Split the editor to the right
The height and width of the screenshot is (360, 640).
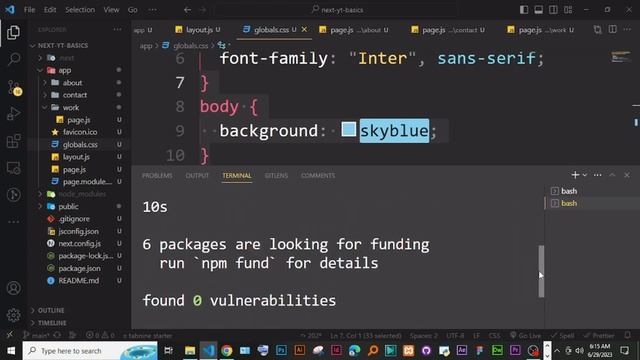click(x=612, y=29)
